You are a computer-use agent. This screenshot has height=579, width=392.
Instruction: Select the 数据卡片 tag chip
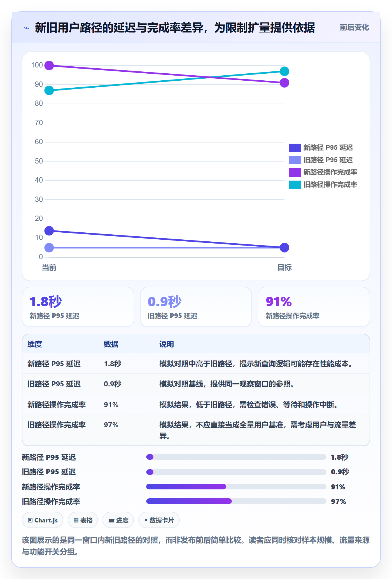[159, 520]
